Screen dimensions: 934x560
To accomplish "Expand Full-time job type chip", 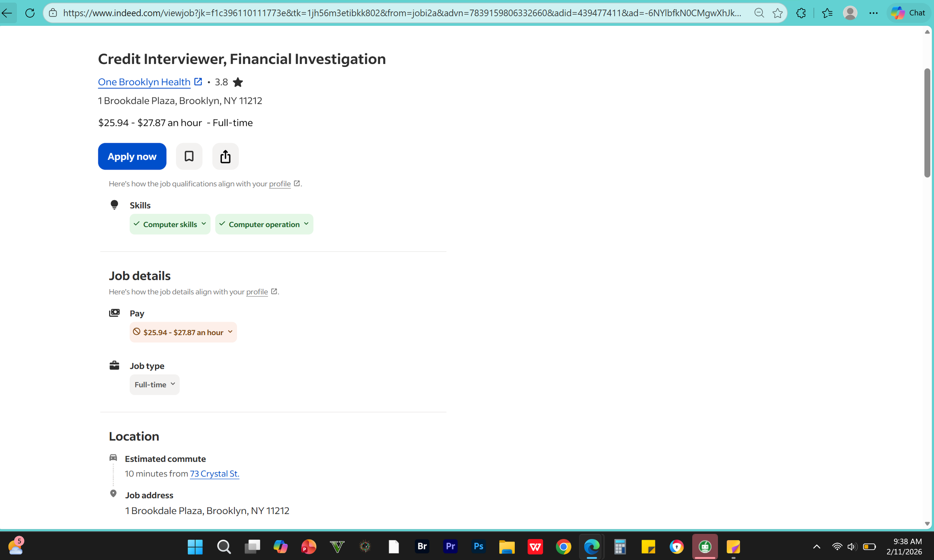I will click(x=154, y=384).
